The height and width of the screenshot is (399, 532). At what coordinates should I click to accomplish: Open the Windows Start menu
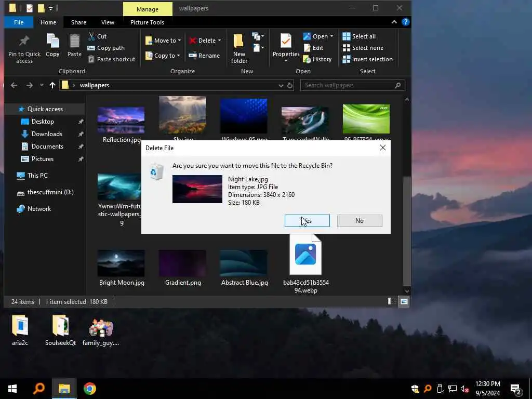pos(12,389)
